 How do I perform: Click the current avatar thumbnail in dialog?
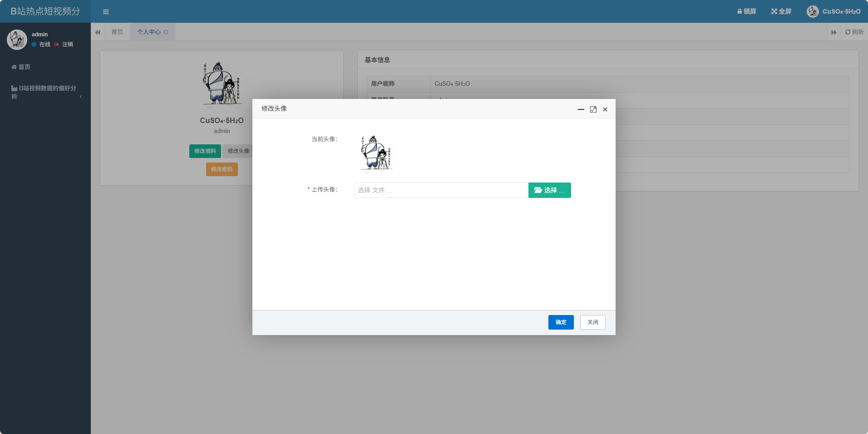(376, 153)
